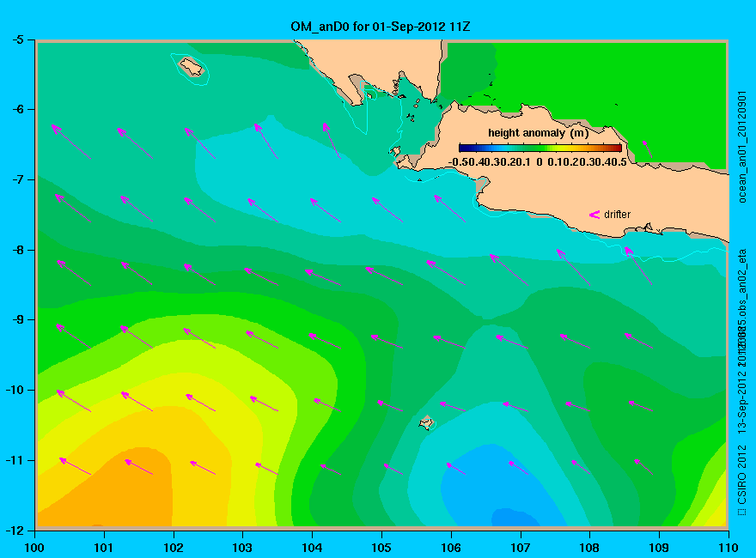Click the y-axis label "-9"

(17, 319)
